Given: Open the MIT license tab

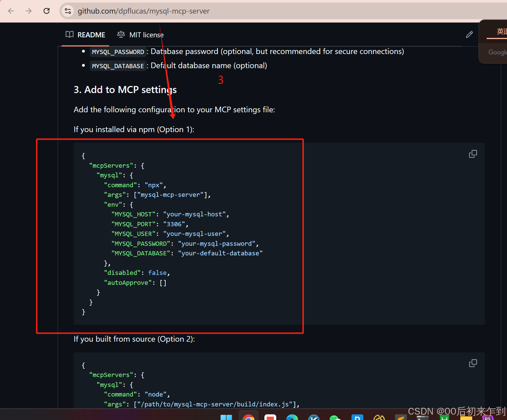Looking at the screenshot, I should (x=146, y=34).
